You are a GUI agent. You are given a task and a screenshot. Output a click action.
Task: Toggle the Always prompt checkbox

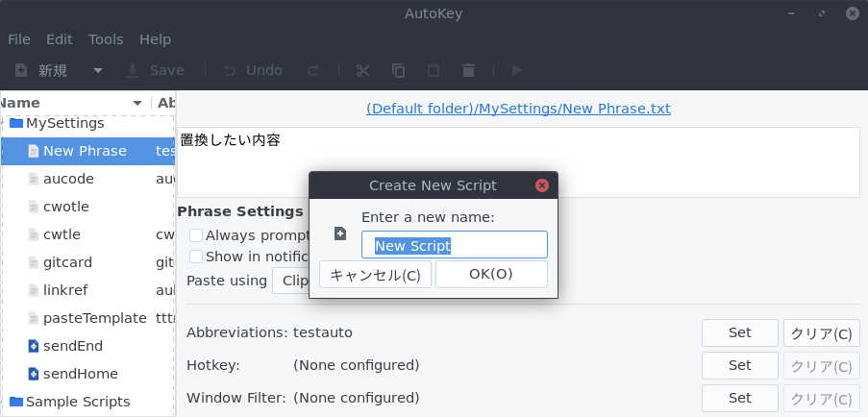(196, 235)
